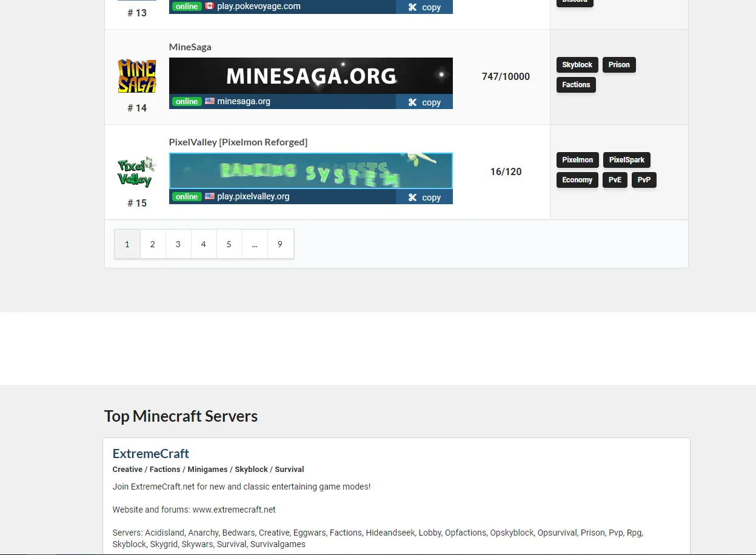Go to pagination page 1
Screen dimensions: 756x555
click(127, 244)
